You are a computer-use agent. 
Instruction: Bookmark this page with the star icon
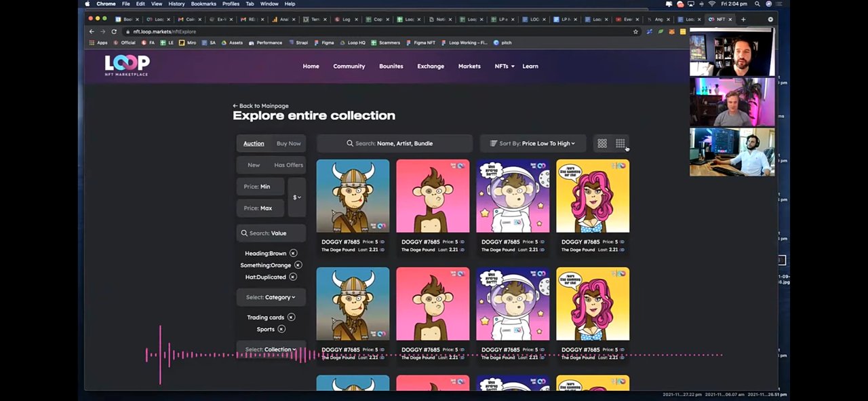[635, 31]
